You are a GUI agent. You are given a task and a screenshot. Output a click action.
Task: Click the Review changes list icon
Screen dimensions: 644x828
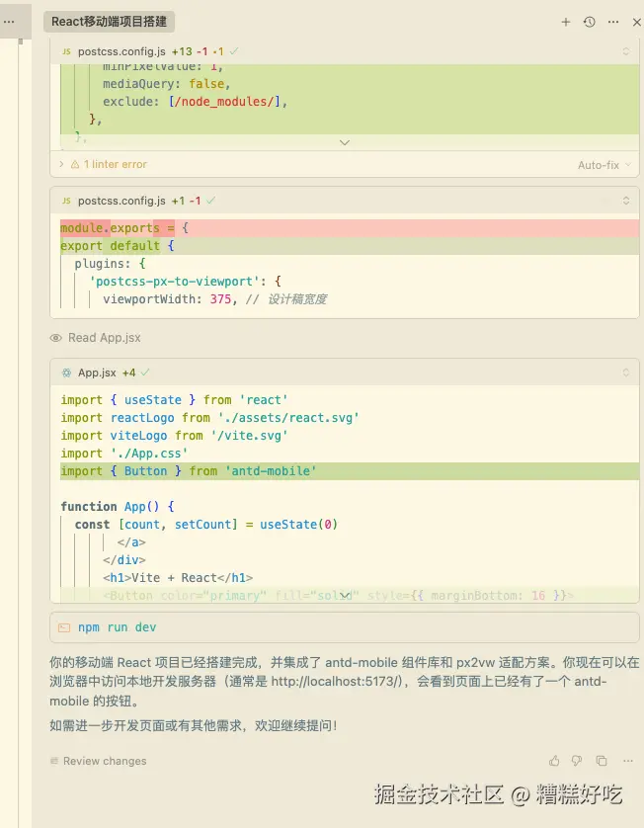pyautogui.click(x=54, y=761)
